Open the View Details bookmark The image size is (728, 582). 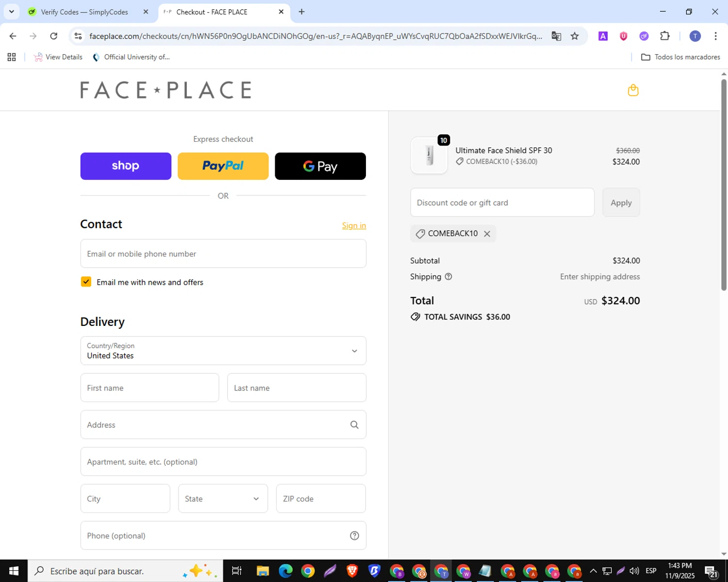(x=58, y=57)
